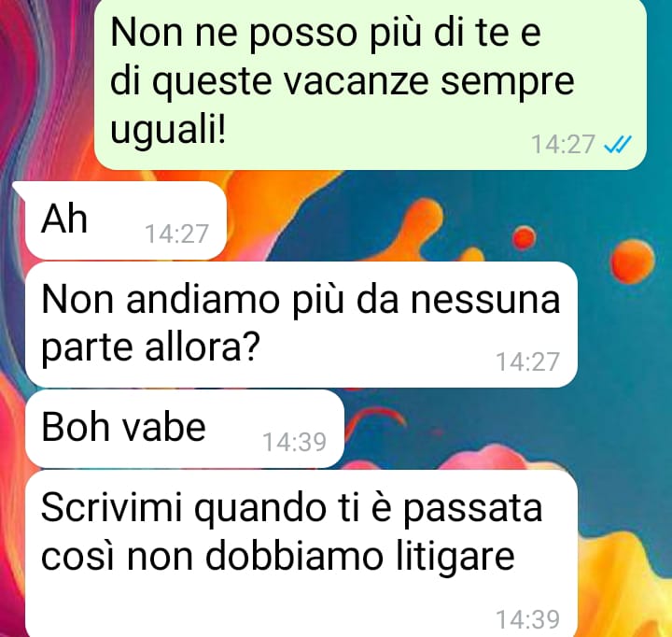The height and width of the screenshot is (637, 672).
Task: Click the word "allora?" in the received message
Action: coord(203,346)
